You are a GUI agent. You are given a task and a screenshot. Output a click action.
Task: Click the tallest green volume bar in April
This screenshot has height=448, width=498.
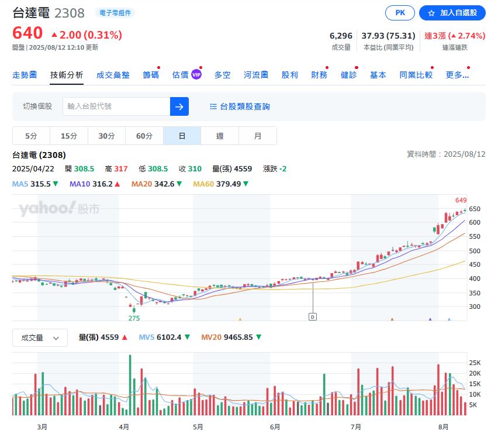point(130,385)
